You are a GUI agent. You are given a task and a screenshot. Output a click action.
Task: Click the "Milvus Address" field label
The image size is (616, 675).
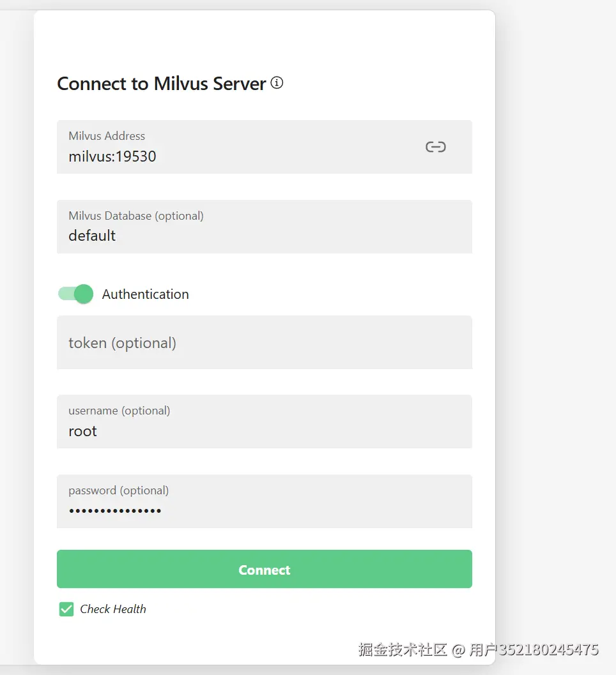pos(107,136)
